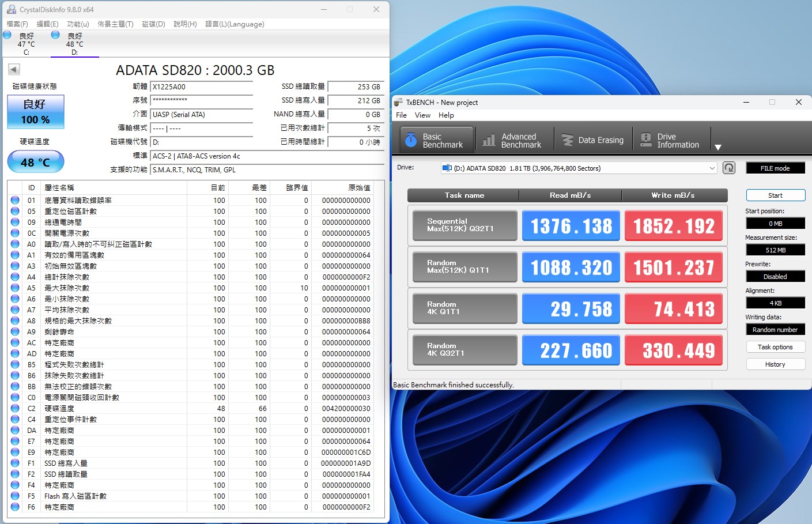
Task: Click the status orb for attribute A0
Action: point(15,244)
